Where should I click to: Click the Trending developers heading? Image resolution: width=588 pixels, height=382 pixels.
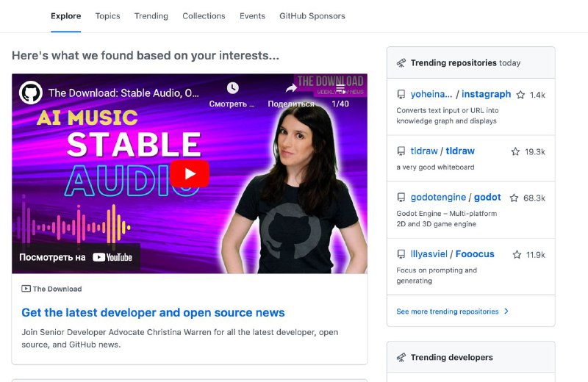[x=451, y=357]
